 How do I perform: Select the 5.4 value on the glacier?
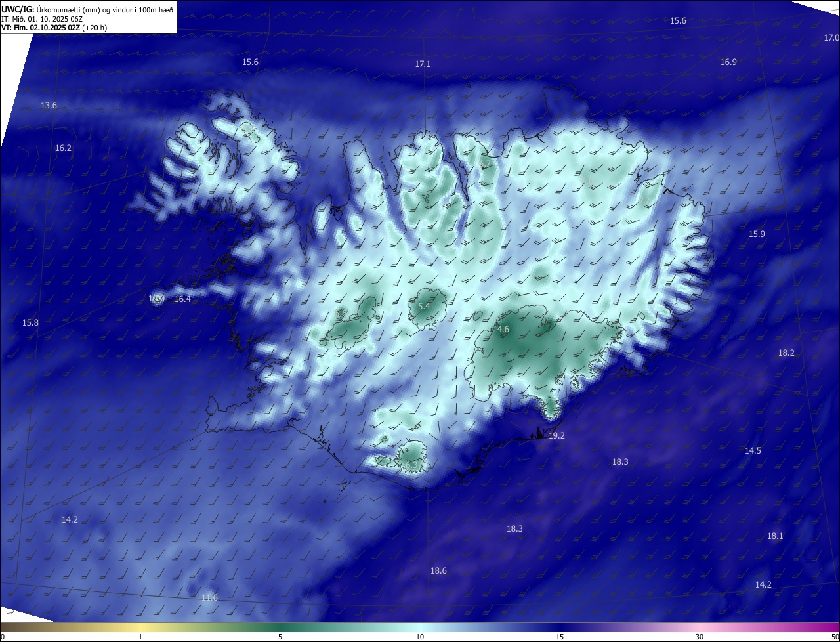click(x=424, y=307)
